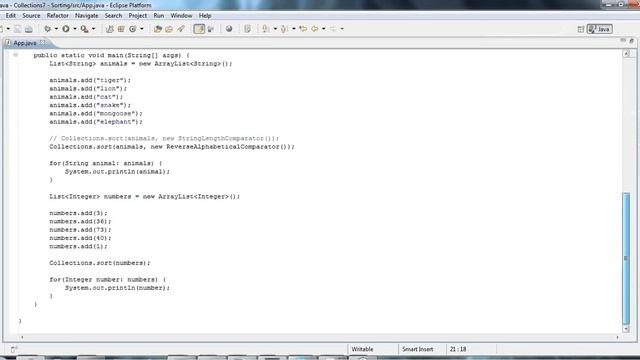This screenshot has width=640, height=360.
Task: Open the Run dropdown arrow
Action: coord(75,29)
